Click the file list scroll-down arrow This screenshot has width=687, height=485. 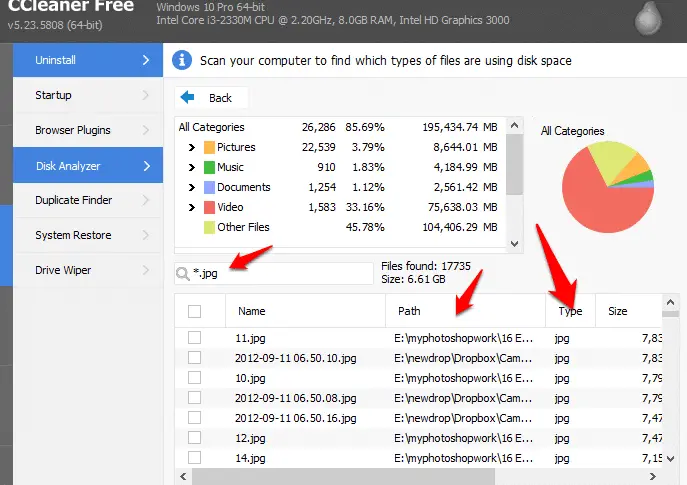(x=670, y=459)
